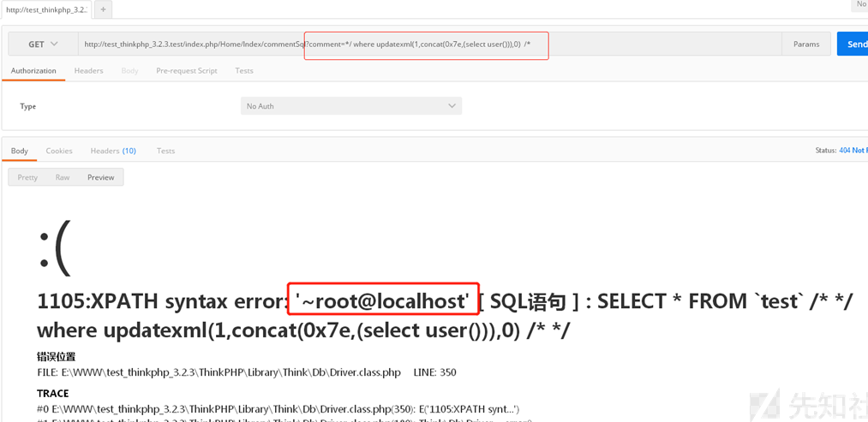Switch response view to Raw
The height and width of the screenshot is (422, 868).
pos(63,177)
